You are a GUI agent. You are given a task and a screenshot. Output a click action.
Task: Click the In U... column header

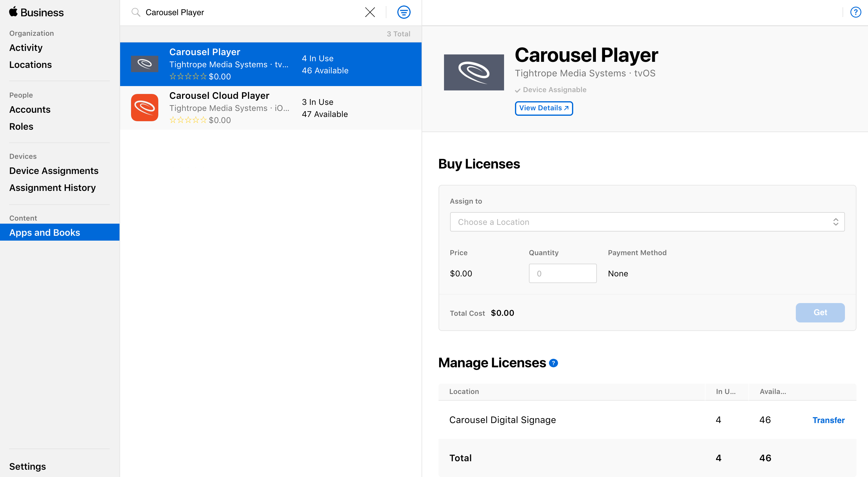tap(726, 392)
